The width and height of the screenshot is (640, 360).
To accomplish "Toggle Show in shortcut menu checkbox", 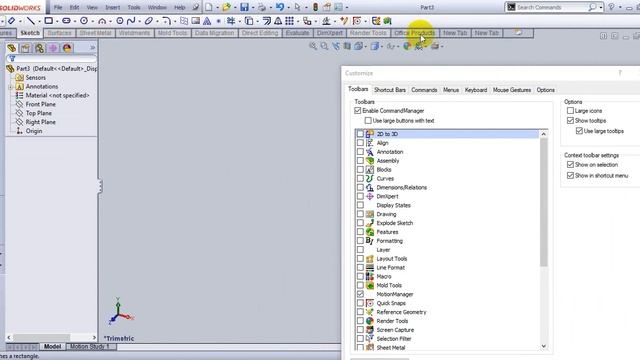I will tap(570, 176).
